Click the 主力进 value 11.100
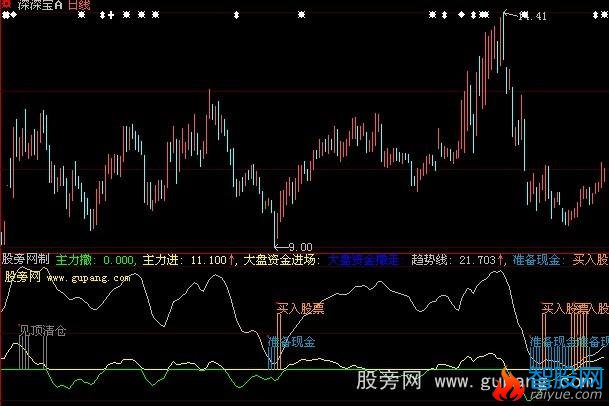This screenshot has height=406, width=609. pos(209,260)
